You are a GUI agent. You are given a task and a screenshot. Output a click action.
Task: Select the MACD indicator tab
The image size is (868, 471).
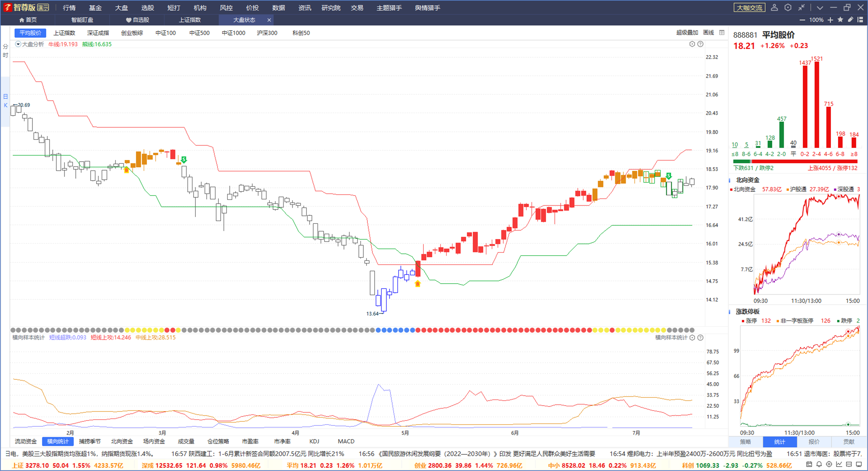[x=346, y=441]
